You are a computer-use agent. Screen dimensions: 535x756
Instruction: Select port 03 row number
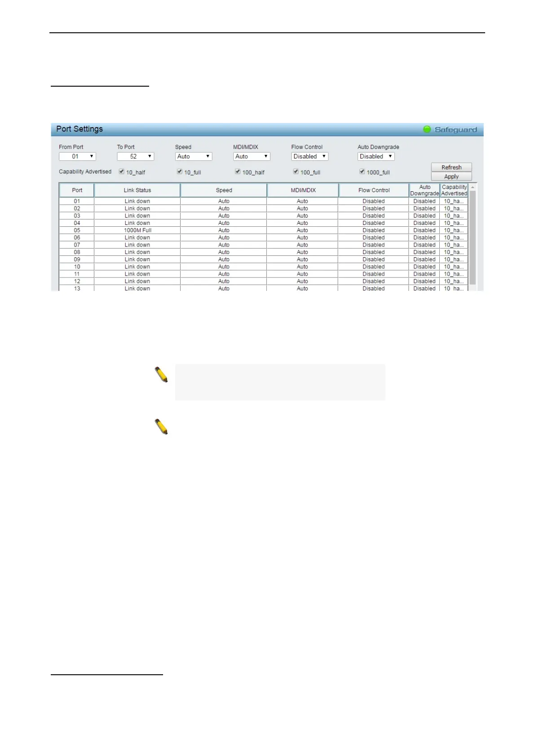[77, 215]
